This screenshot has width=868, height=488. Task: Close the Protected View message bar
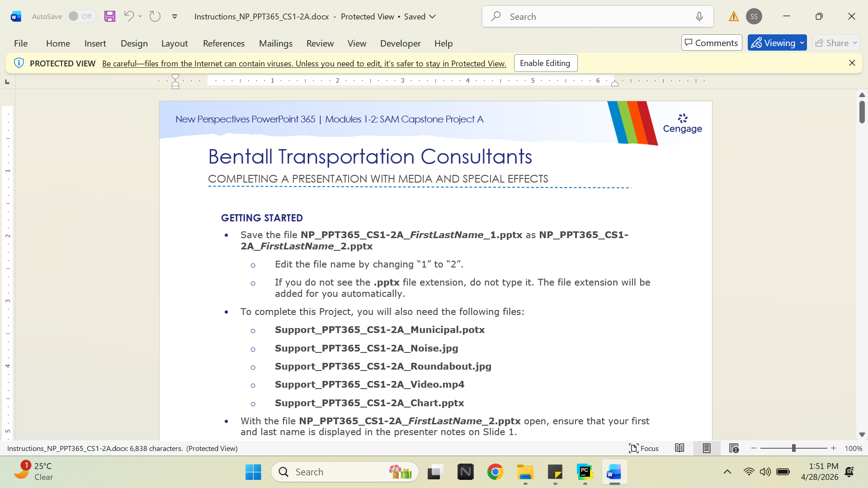coord(852,63)
